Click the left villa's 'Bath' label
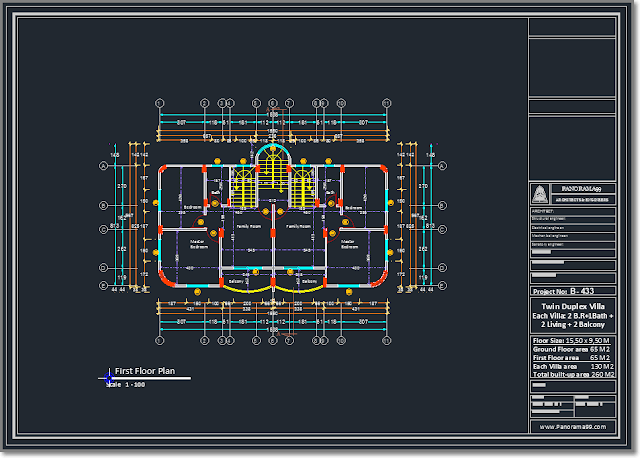640x458 pixels. click(x=216, y=193)
